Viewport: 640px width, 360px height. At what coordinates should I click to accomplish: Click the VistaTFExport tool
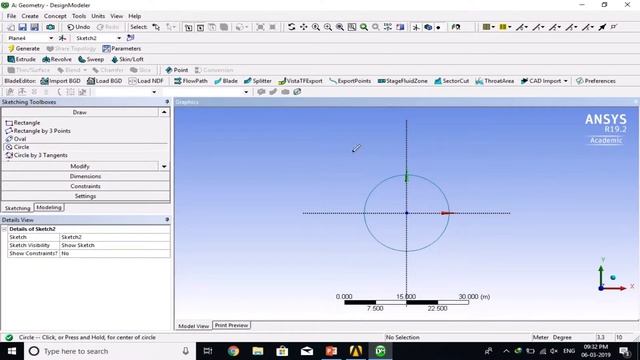tap(300, 81)
